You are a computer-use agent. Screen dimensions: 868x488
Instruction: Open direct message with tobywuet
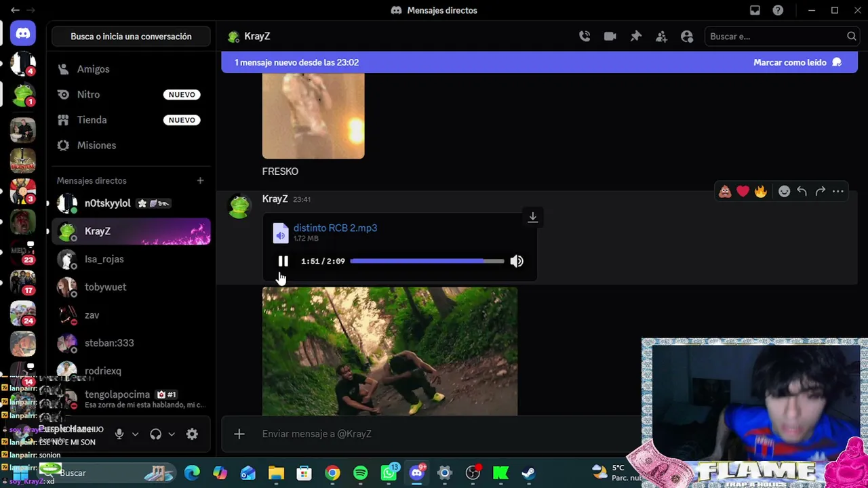[131, 287]
